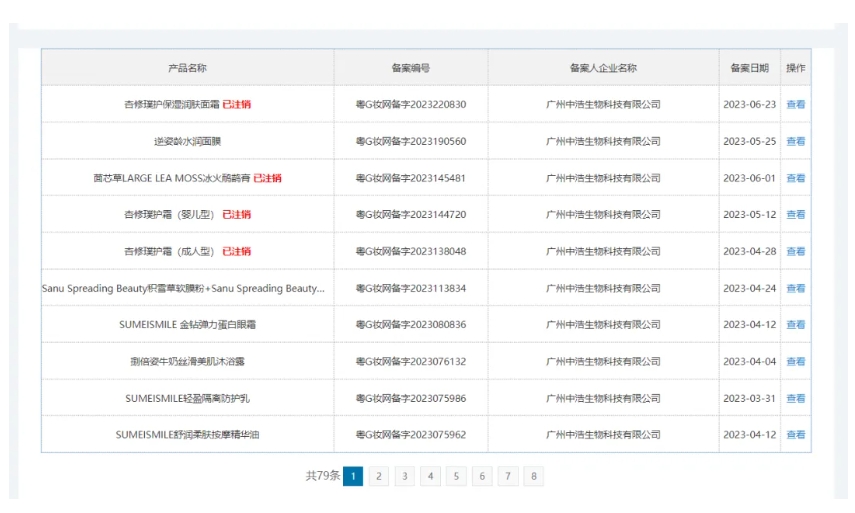The height and width of the screenshot is (513, 855).
Task: Click the 备案日期 column header
Action: (x=749, y=68)
